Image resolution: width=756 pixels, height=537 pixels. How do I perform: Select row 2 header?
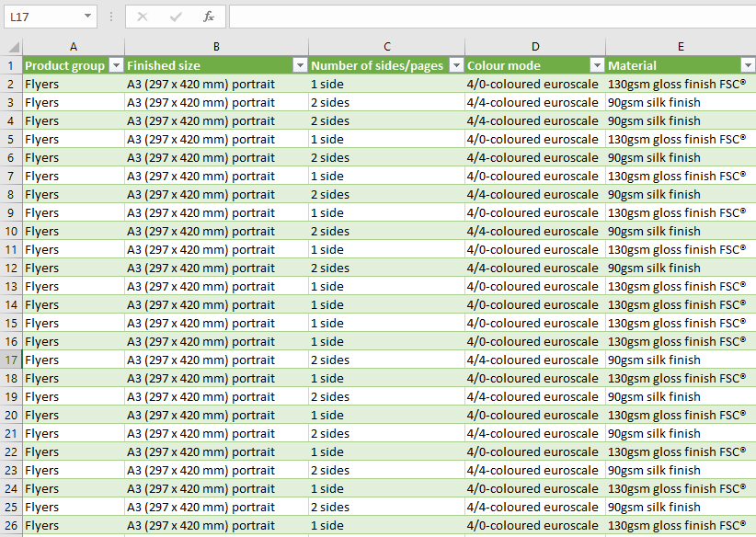coord(11,84)
